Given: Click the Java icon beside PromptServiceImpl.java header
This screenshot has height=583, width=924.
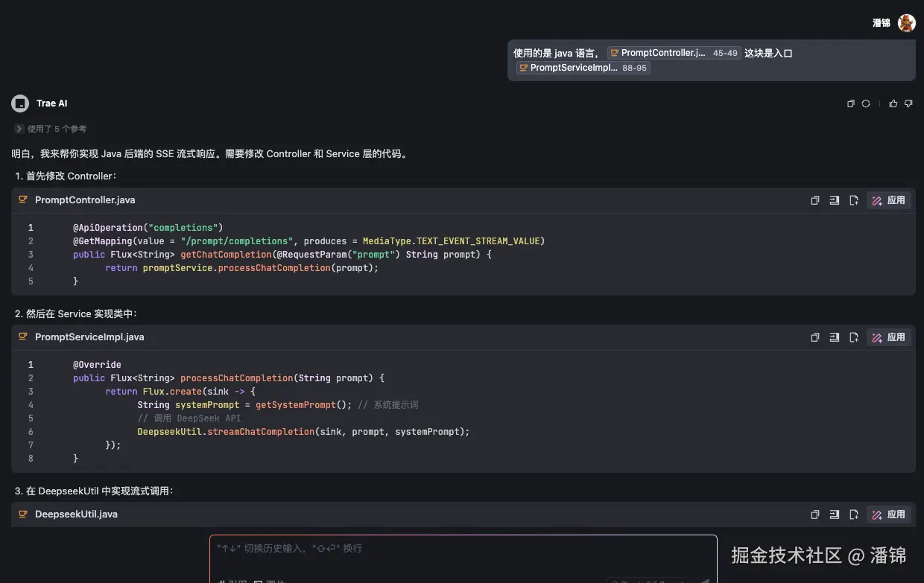Looking at the screenshot, I should [23, 337].
